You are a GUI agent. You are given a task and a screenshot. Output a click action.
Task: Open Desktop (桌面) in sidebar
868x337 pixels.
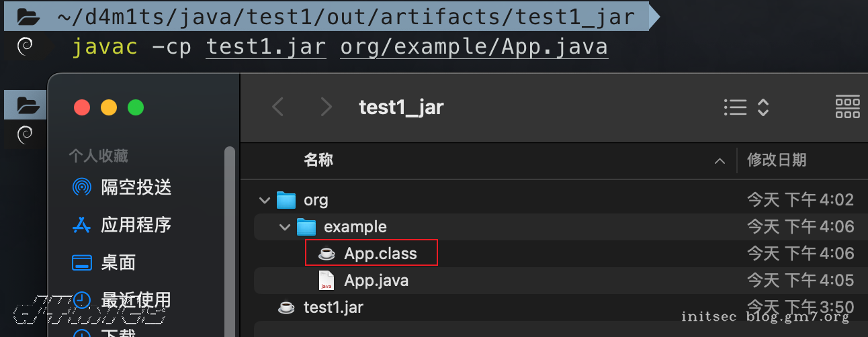pos(118,262)
